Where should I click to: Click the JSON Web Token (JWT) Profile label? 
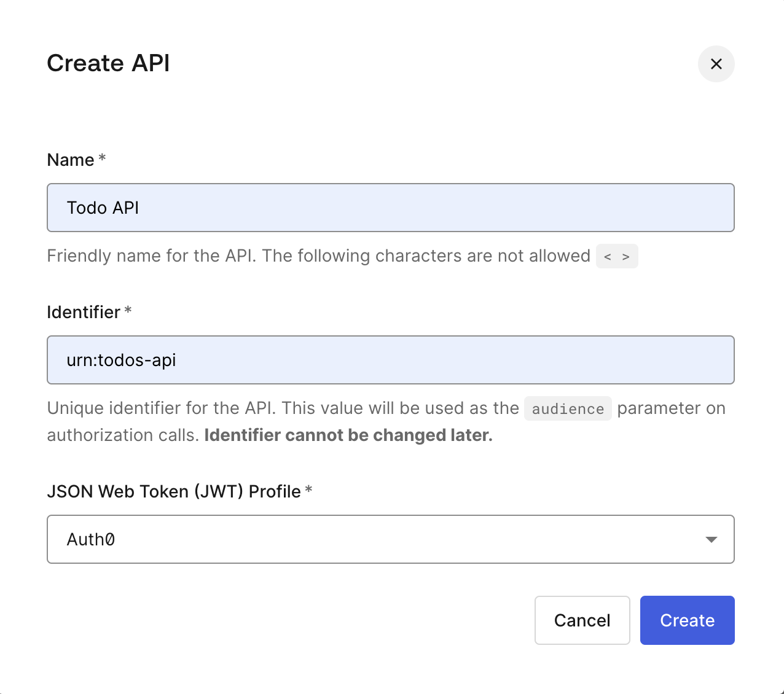(x=174, y=491)
